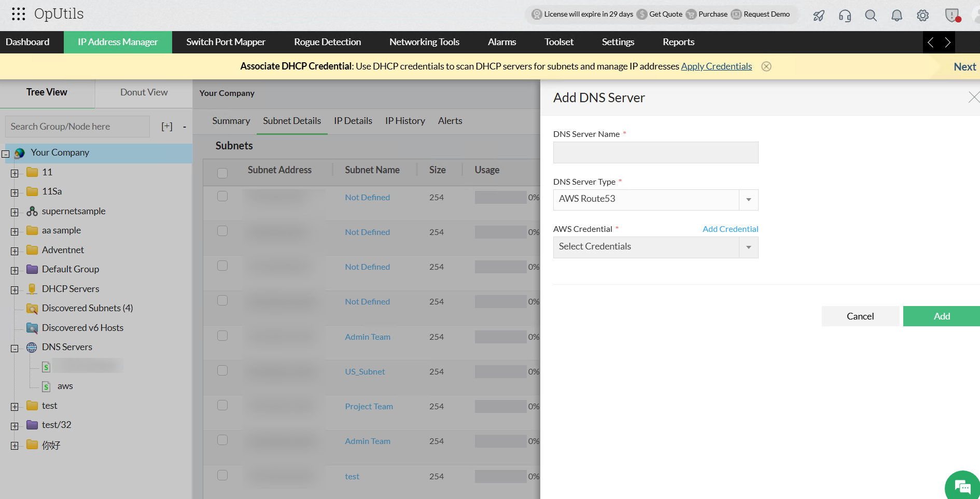980x499 pixels.
Task: Dismiss the DHCP credential banner
Action: (x=766, y=66)
